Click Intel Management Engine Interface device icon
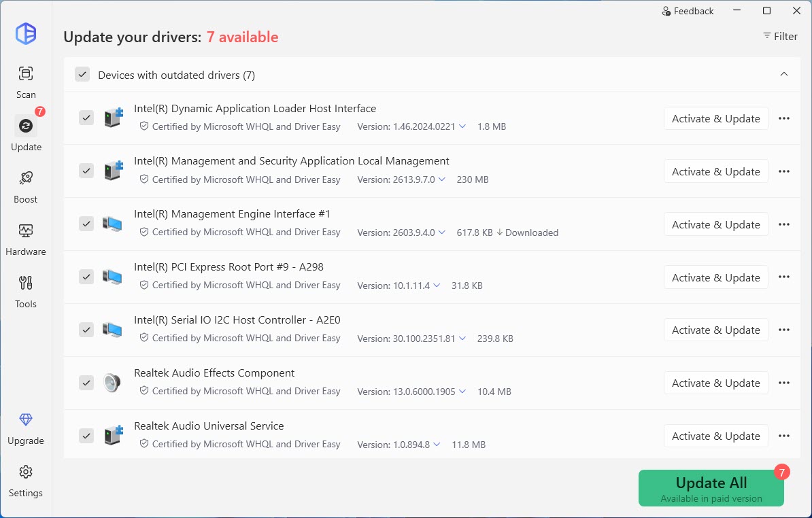This screenshot has height=518, width=812. pyautogui.click(x=112, y=224)
